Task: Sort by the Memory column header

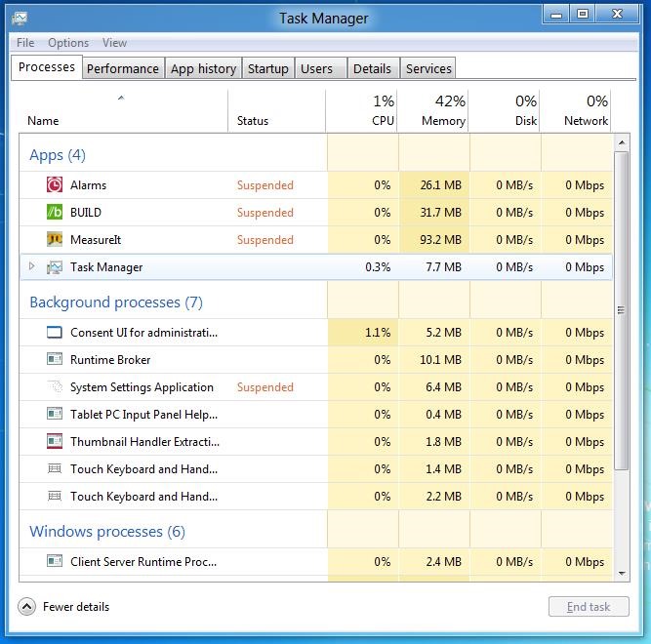Action: (x=433, y=111)
